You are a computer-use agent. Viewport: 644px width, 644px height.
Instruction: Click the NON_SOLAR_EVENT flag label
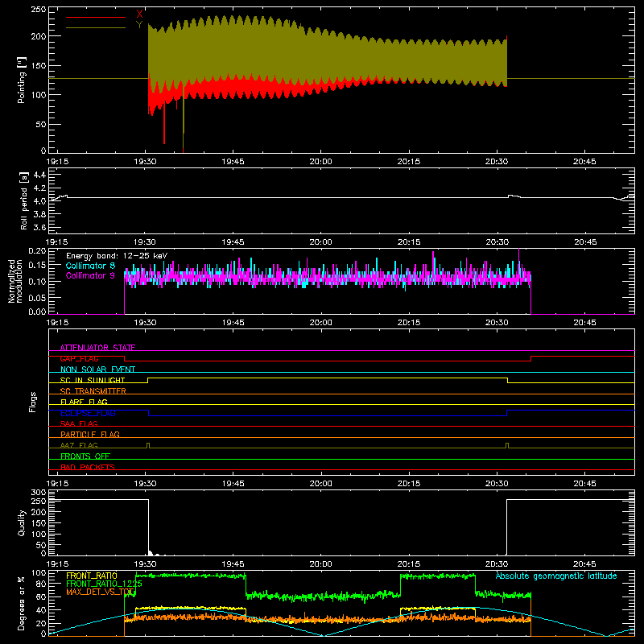click(97, 369)
